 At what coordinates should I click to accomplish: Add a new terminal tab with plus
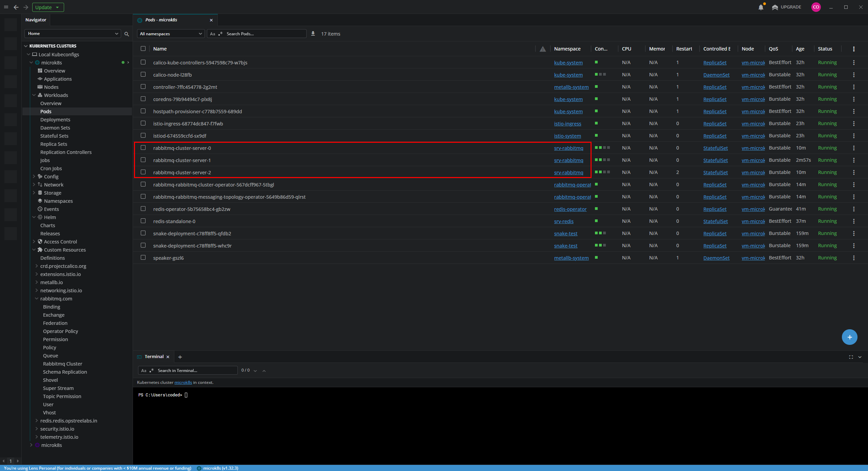180,357
